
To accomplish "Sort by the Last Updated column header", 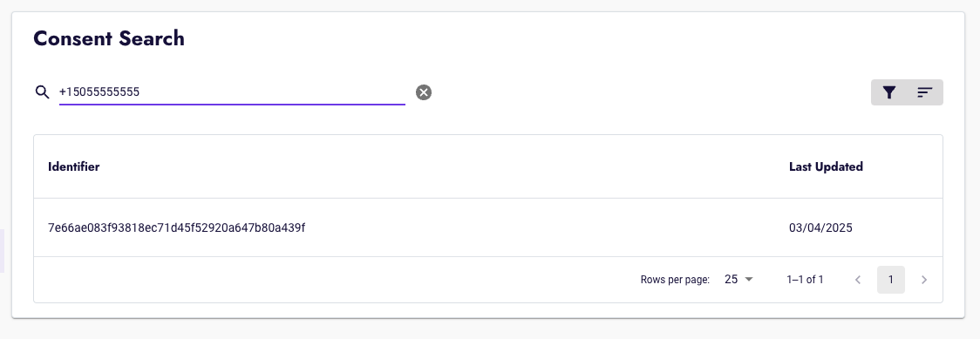I will [x=826, y=166].
